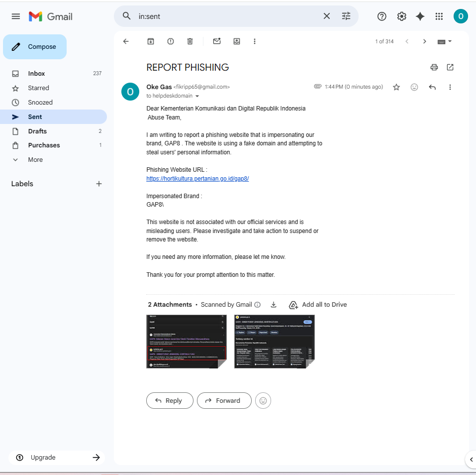Open email in new window
Screen dimensions: 476x475
click(450, 67)
